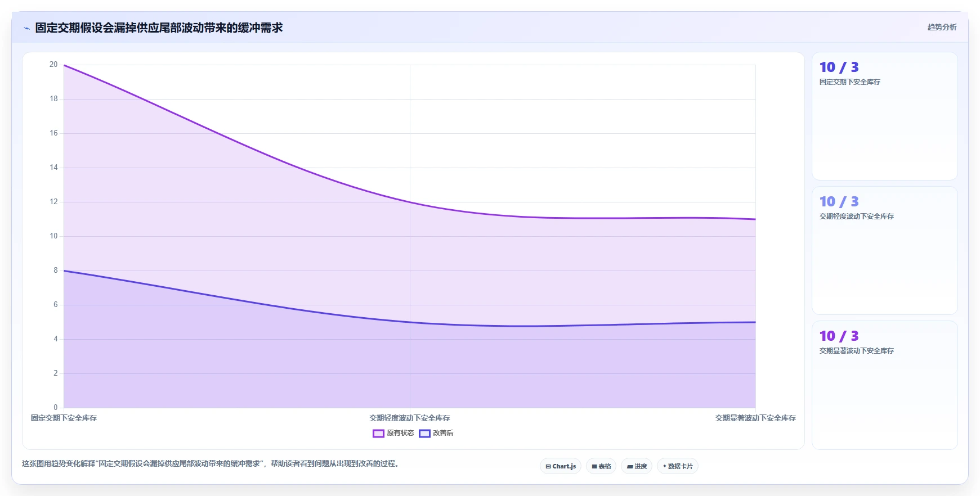Click the y-axis value 16
Image resolution: width=980 pixels, height=496 pixels.
click(x=53, y=133)
